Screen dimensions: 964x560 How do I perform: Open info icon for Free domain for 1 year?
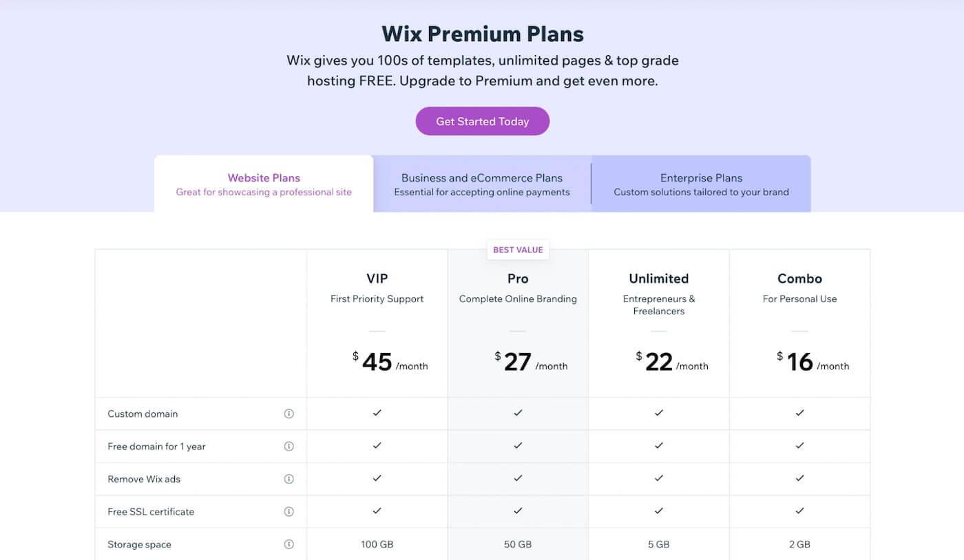pos(289,446)
